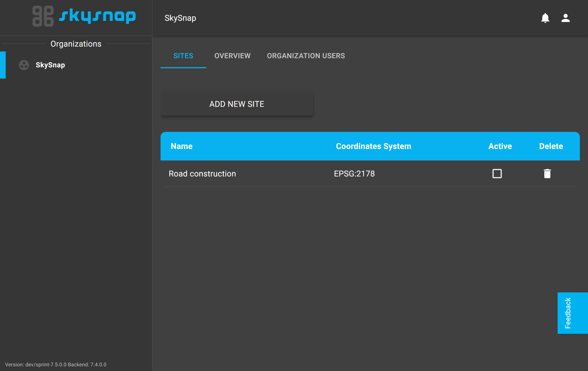
Task: Open the Feedback panel
Action: (572, 313)
